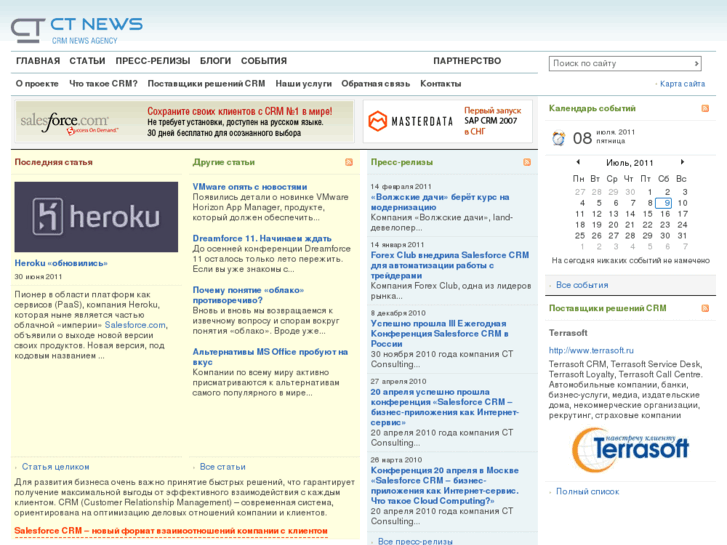Click the Все статьи link

pos(223,467)
